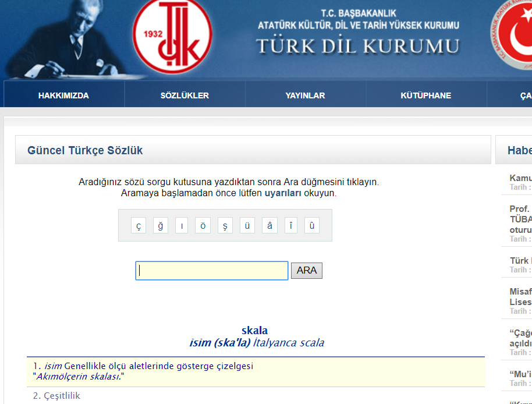Click the 'isim (ska'la) İtalyanca scala' line
The width and height of the screenshot is (532, 404).
click(257, 343)
